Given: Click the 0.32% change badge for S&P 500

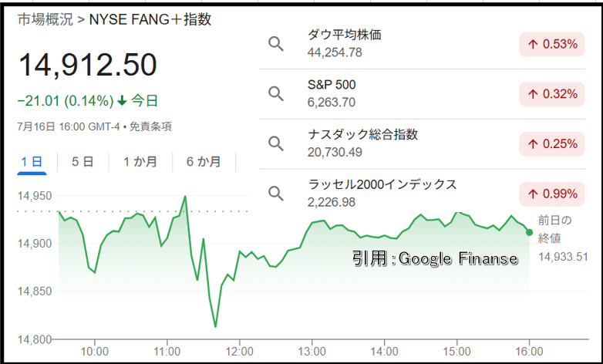Looking at the screenshot, I should [552, 94].
